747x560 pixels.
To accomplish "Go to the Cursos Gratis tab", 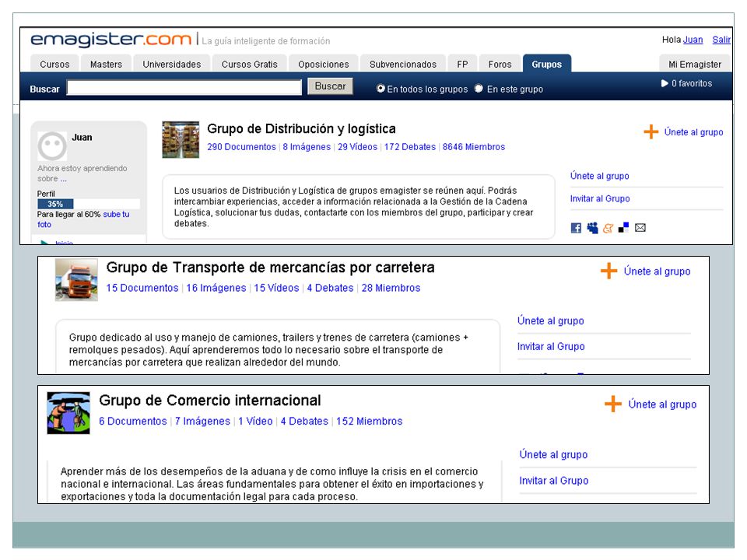I will tap(249, 64).
